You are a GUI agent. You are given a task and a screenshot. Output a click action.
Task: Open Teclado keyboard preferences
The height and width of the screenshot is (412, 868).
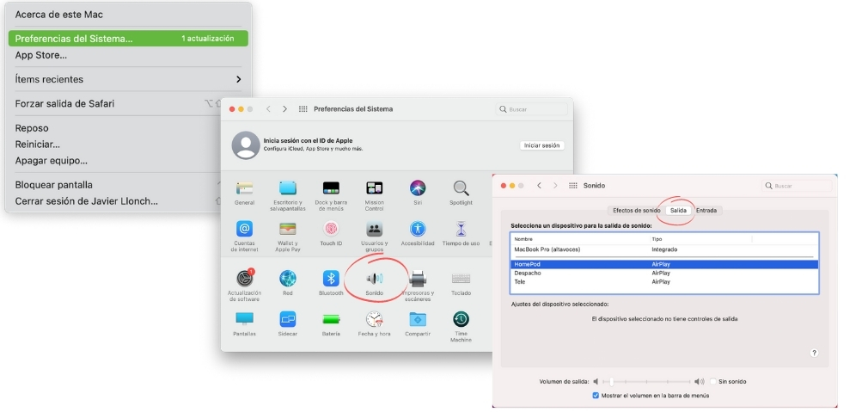click(461, 279)
